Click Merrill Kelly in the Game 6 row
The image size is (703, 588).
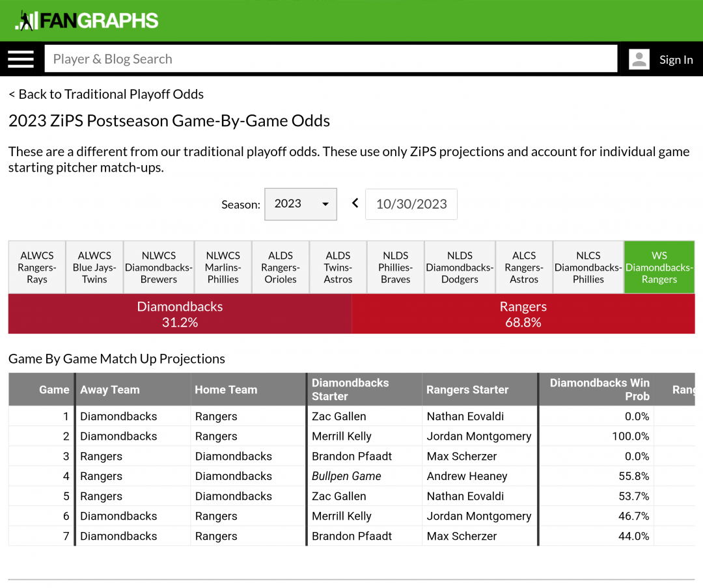[342, 516]
